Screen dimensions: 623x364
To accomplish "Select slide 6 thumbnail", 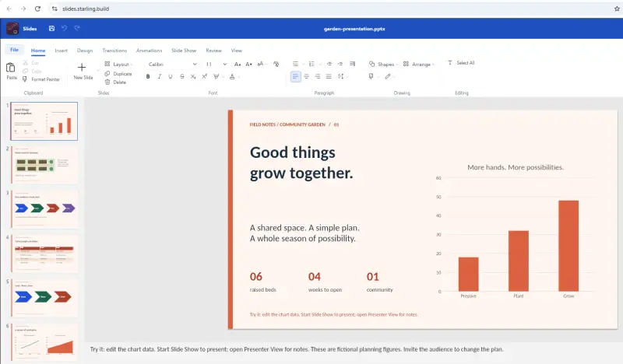I will coord(44,341).
